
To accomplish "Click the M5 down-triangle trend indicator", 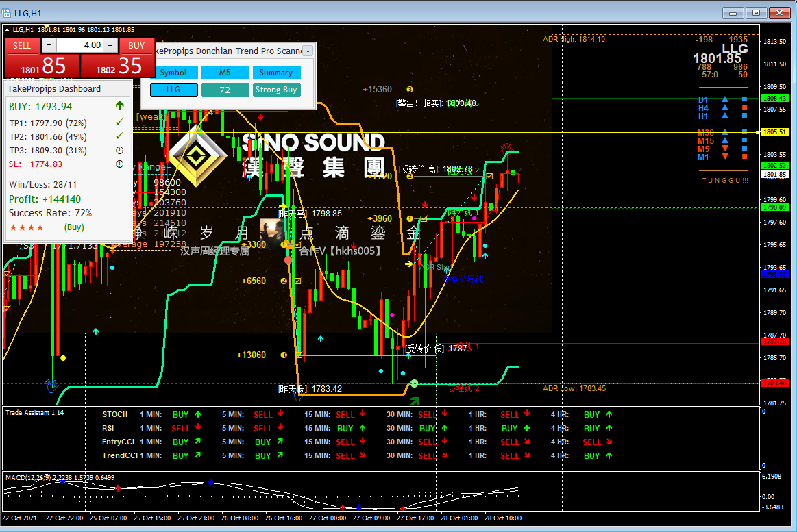I will 725,149.
